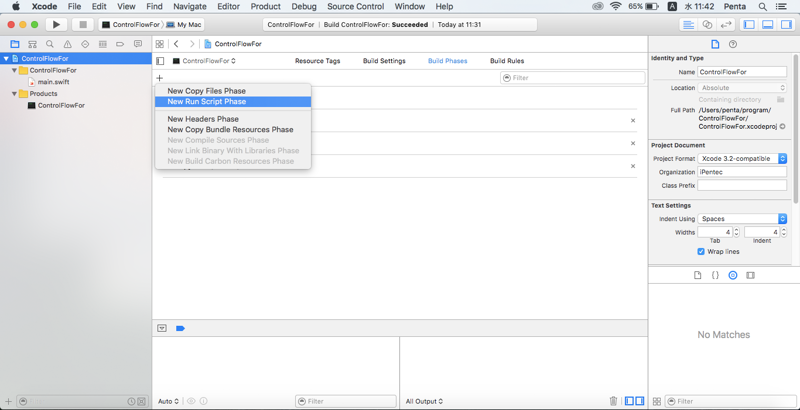
Task: Switch to the Version editor
Action: click(x=725, y=24)
